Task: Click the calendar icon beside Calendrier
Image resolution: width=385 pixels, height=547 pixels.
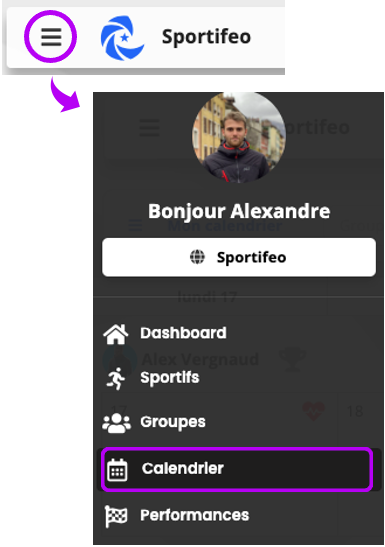Action: 117,470
